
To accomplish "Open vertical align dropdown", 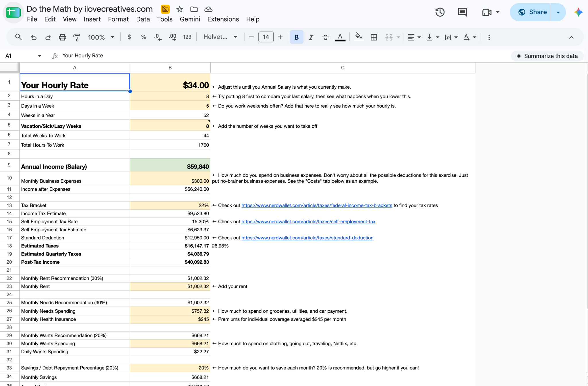I will (x=433, y=37).
